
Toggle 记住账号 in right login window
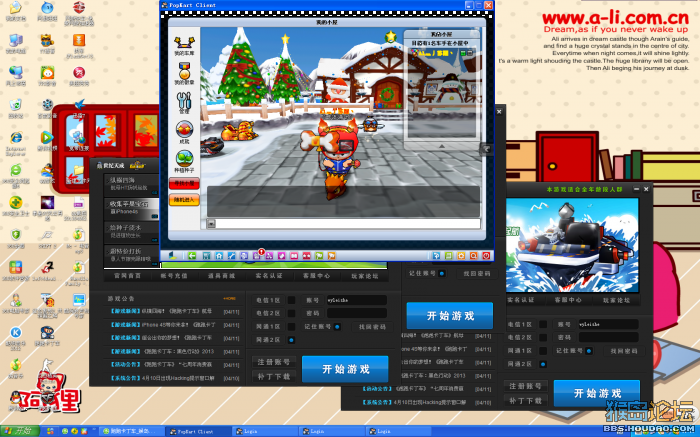pos(589,351)
